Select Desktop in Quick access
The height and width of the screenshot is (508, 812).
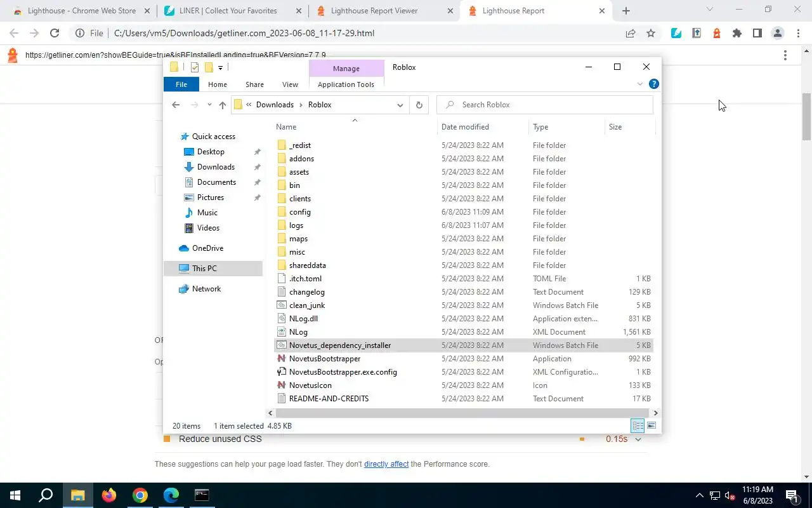click(x=211, y=152)
